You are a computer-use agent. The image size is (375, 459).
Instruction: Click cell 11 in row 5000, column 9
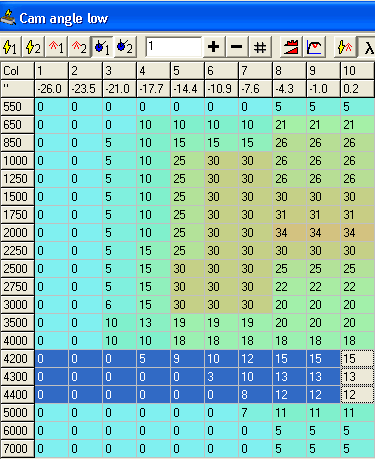tap(324, 413)
